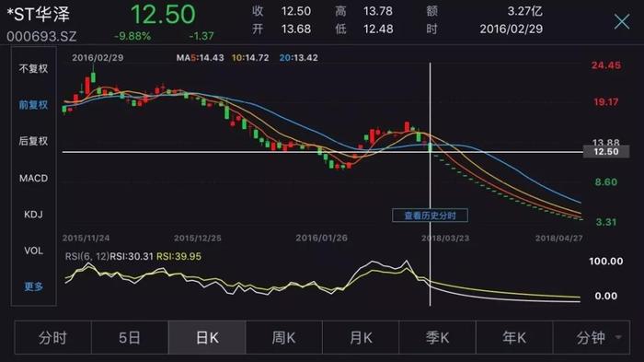Select 不复权 adjustment mode
Viewport: 644px width, 362px height.
point(33,69)
